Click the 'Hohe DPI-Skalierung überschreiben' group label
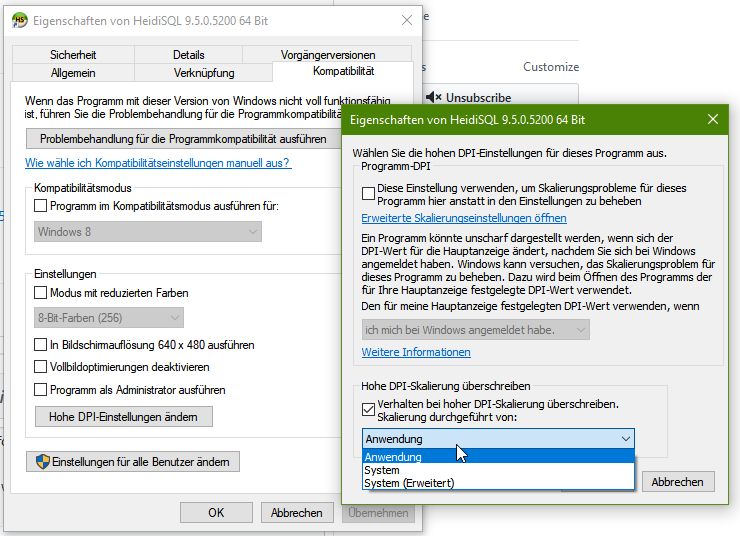 coord(446,386)
